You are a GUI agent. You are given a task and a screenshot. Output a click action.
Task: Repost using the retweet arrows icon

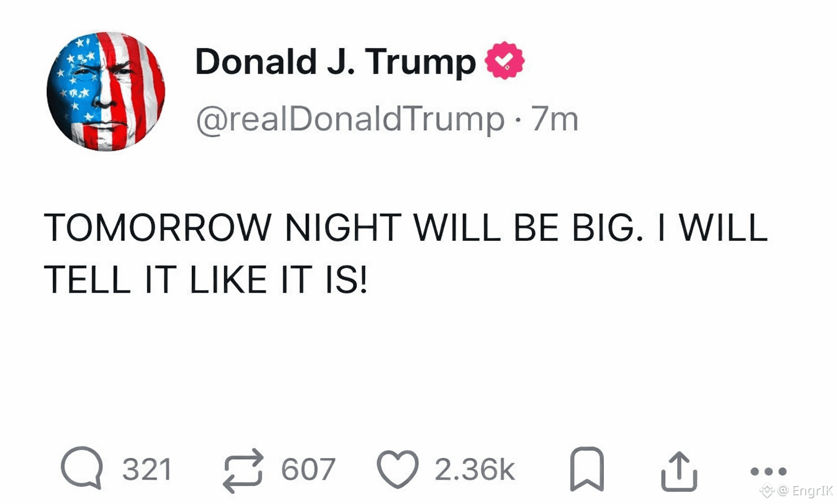coord(243,470)
